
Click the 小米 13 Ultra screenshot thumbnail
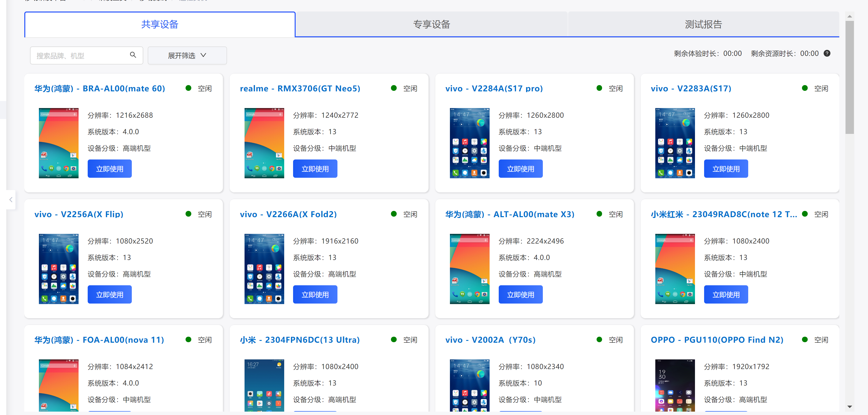tap(264, 385)
